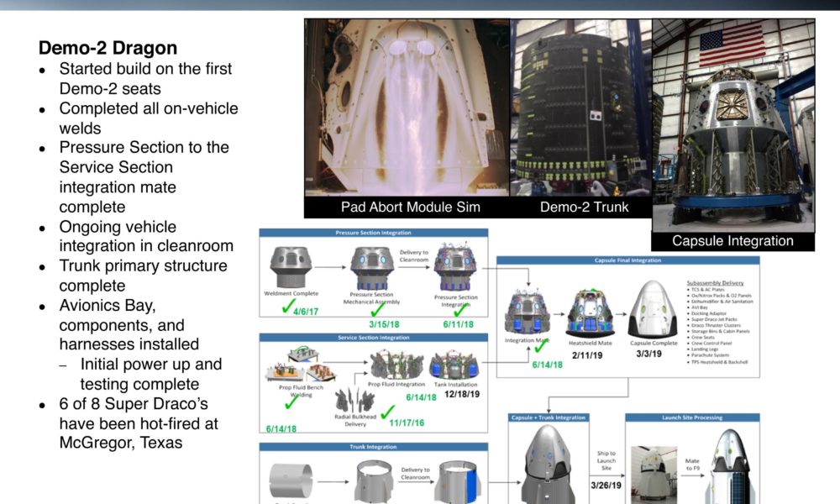Select the Weldment Complete capsule shell image
The width and height of the screenshot is (840, 504).
(x=291, y=267)
